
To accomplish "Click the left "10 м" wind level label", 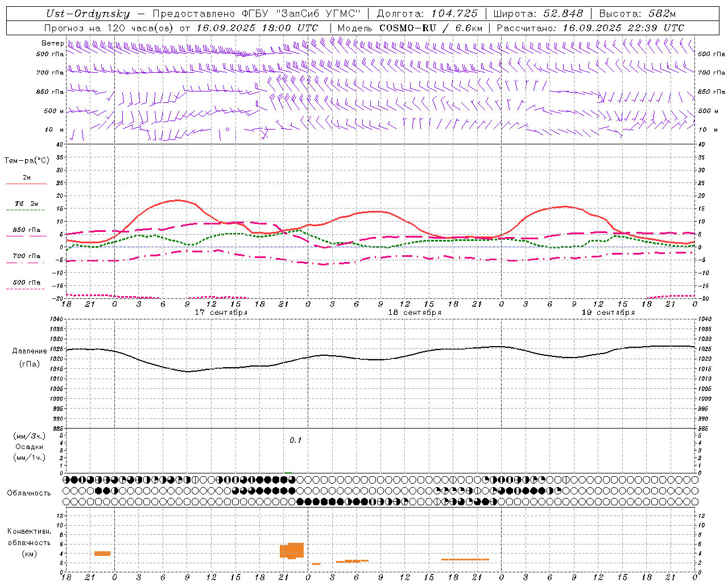I will pos(54,130).
